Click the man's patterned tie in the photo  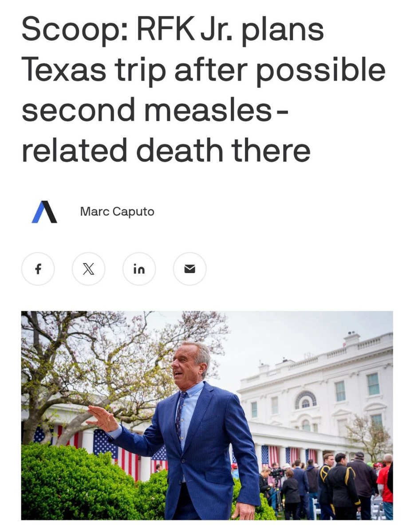pyautogui.click(x=179, y=415)
